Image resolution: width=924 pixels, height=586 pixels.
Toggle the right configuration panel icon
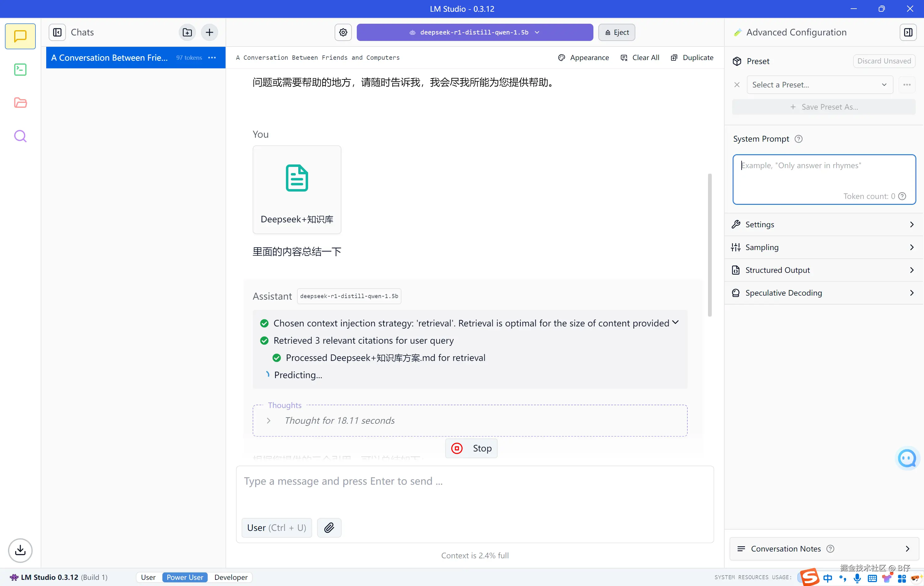click(x=908, y=32)
